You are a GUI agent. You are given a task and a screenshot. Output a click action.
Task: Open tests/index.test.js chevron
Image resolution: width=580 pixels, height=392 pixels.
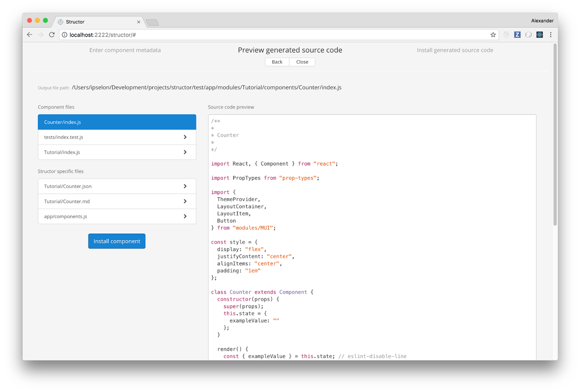[185, 137]
